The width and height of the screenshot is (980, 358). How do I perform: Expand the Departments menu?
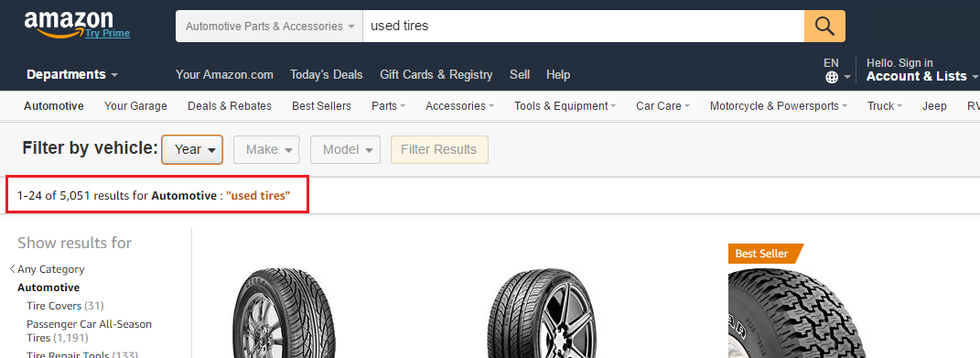(72, 74)
